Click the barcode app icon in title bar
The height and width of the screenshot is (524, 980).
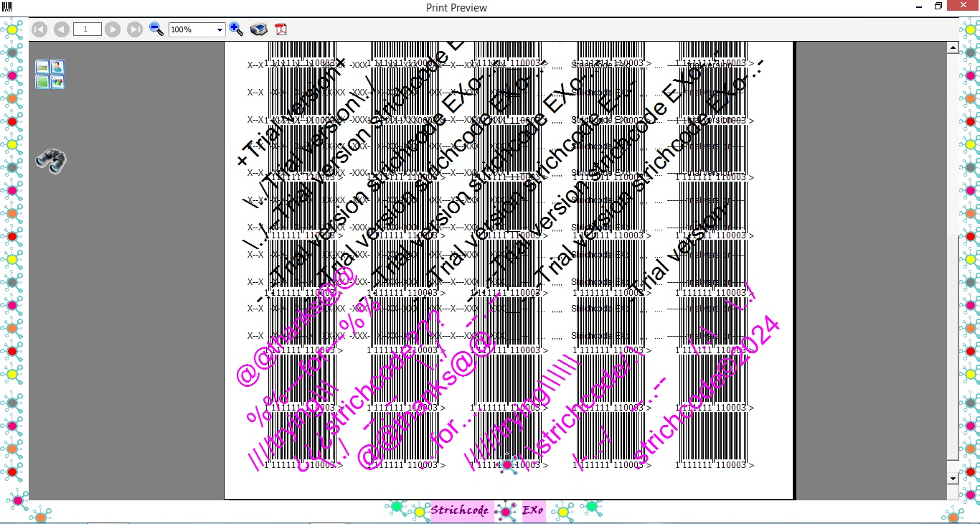(x=7, y=7)
